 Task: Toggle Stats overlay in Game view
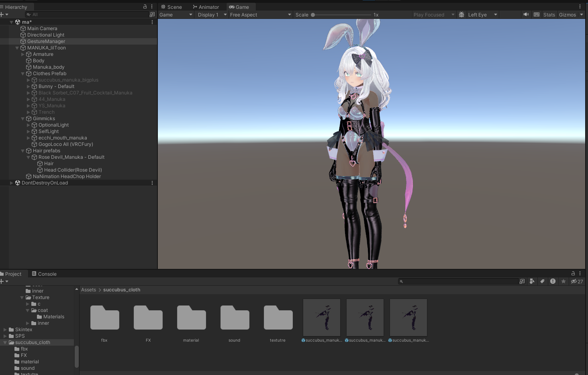click(x=549, y=15)
